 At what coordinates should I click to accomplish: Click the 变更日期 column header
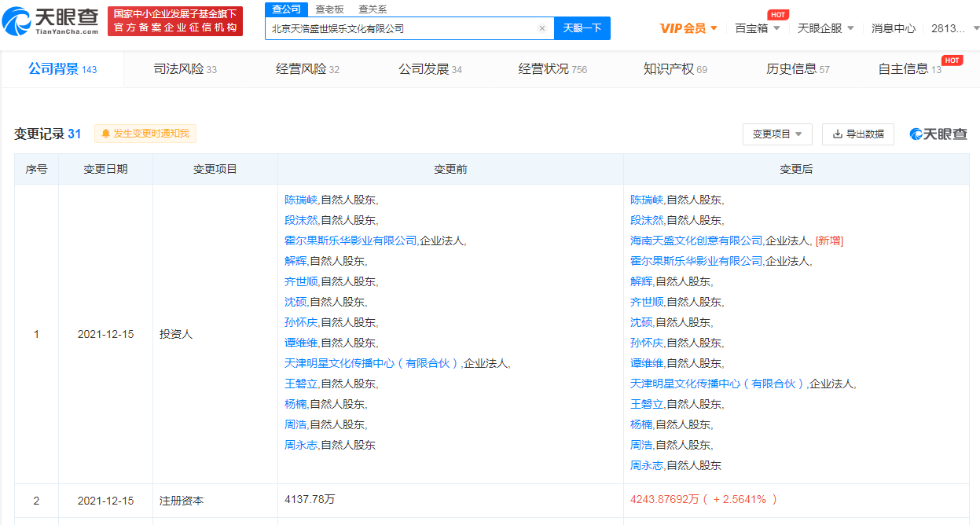point(105,169)
